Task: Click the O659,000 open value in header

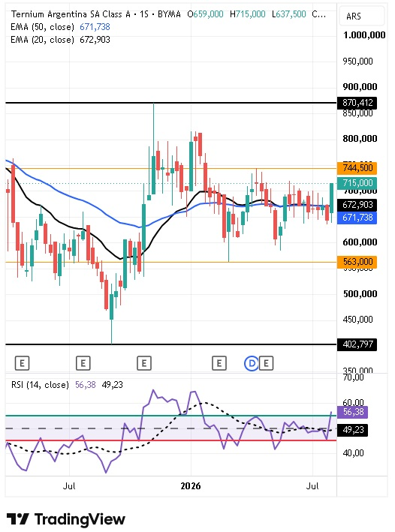Action: pyautogui.click(x=205, y=14)
